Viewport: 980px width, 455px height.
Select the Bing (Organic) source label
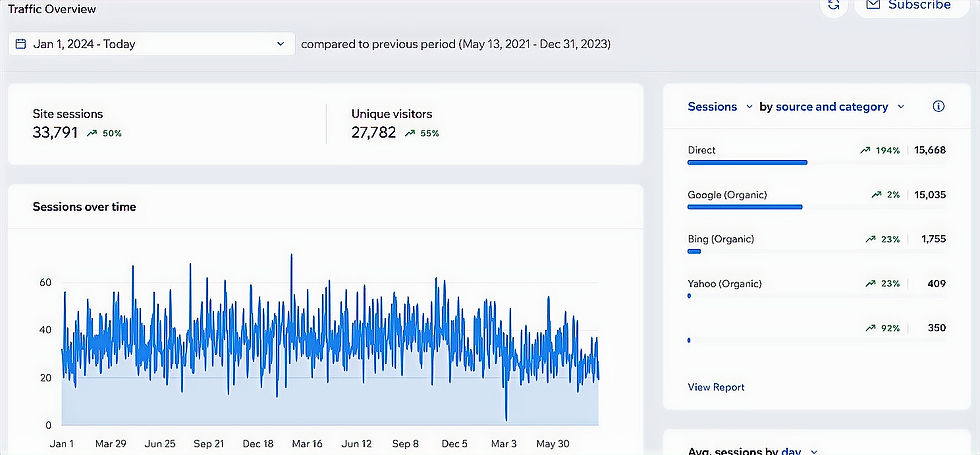(721, 239)
